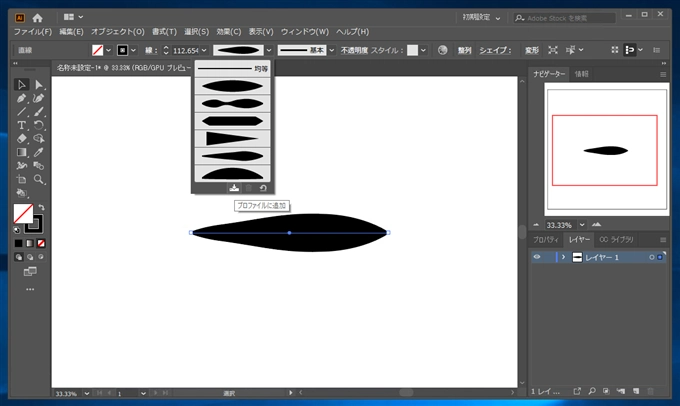
Task: Set paint mode to Gradient
Action: click(x=29, y=243)
